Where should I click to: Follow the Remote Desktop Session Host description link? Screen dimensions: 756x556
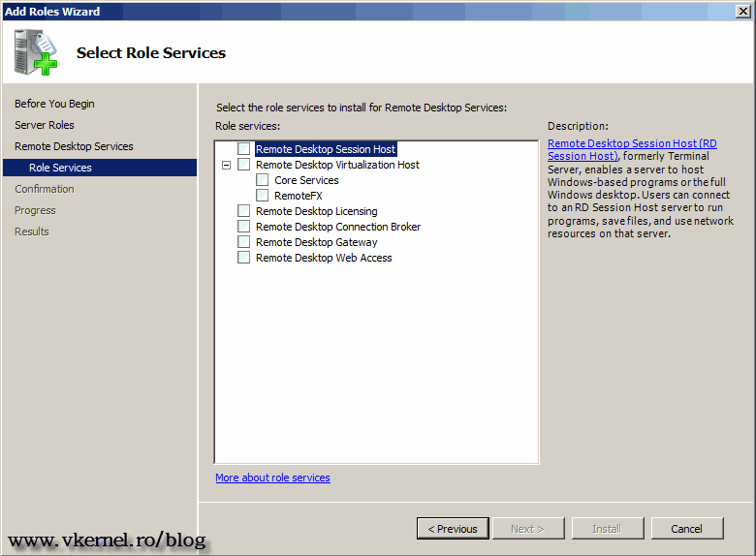[631, 143]
